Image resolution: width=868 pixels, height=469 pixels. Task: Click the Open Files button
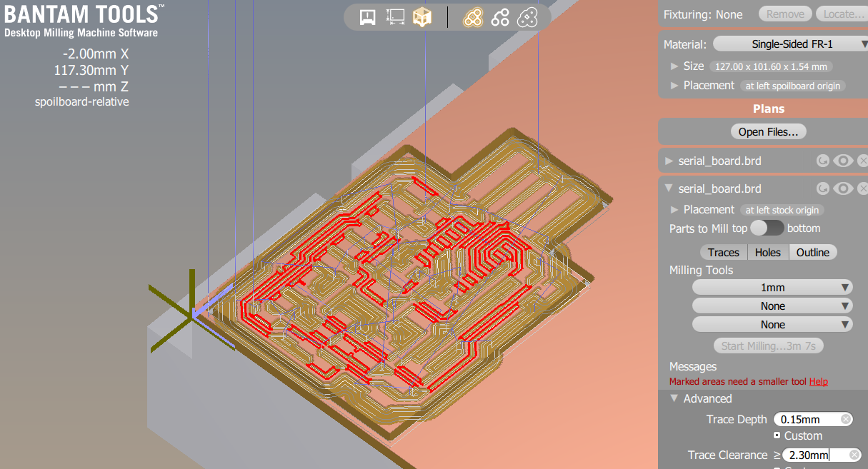coord(769,131)
